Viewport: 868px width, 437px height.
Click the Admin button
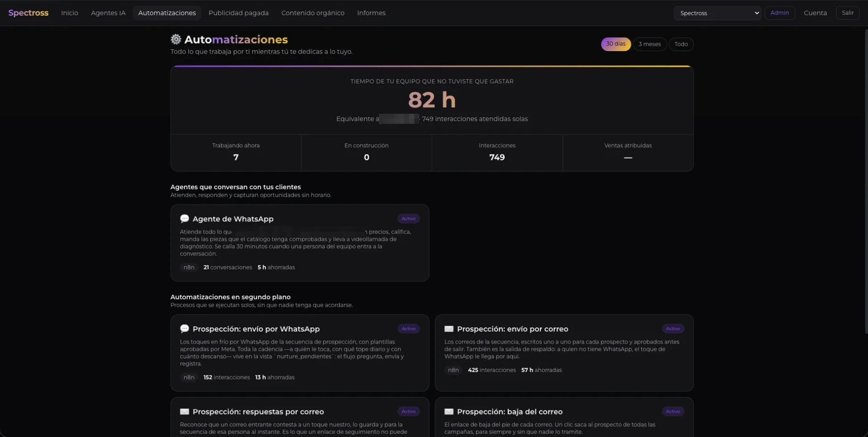point(780,13)
